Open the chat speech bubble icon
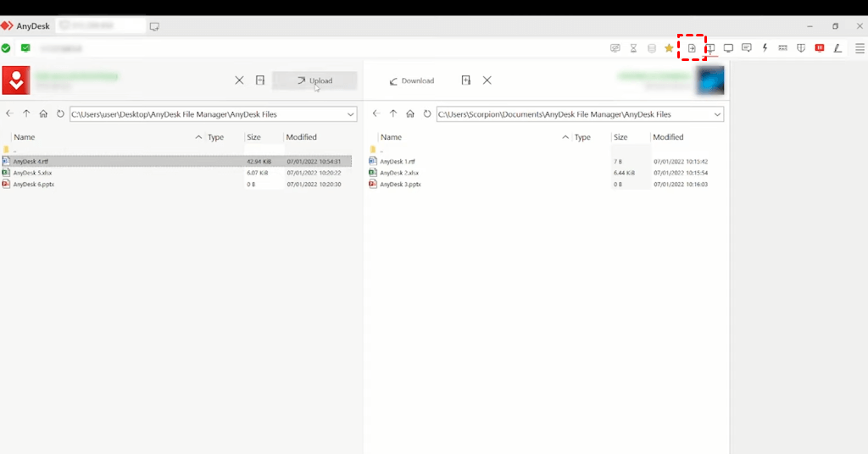The image size is (868, 454). coord(746,48)
